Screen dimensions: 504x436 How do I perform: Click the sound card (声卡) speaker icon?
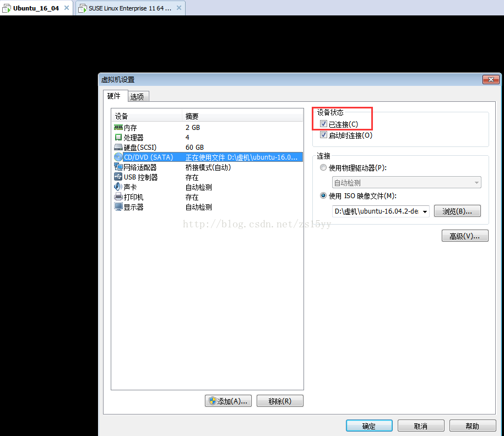tap(118, 187)
